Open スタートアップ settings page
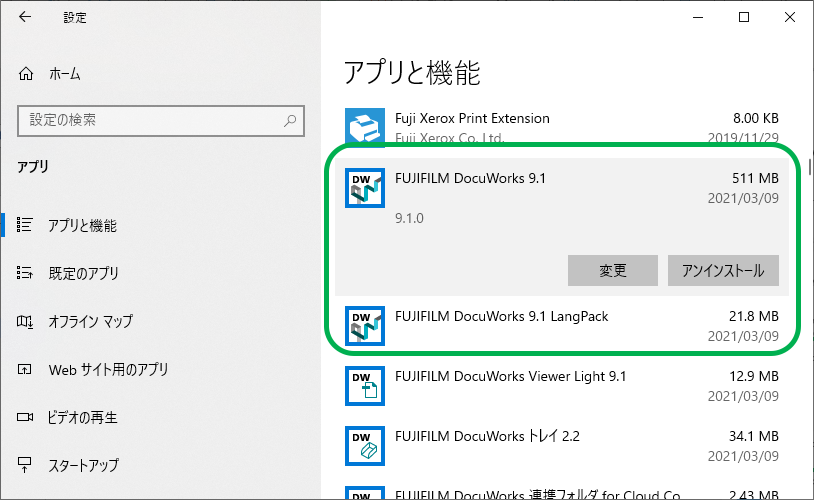Screen dimensions: 814x500 (84, 465)
